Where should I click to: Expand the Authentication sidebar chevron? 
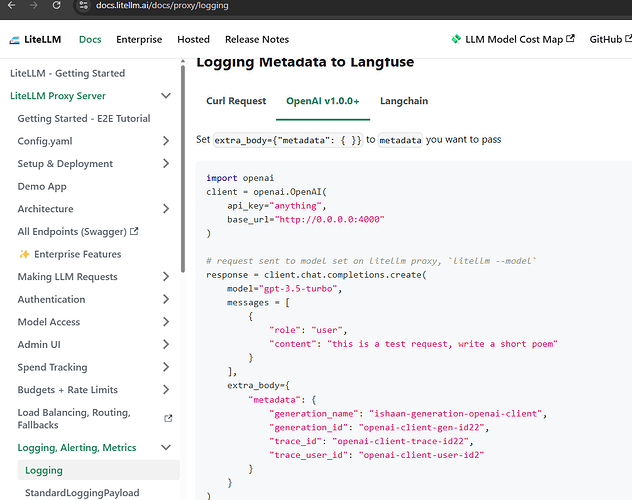(166, 299)
